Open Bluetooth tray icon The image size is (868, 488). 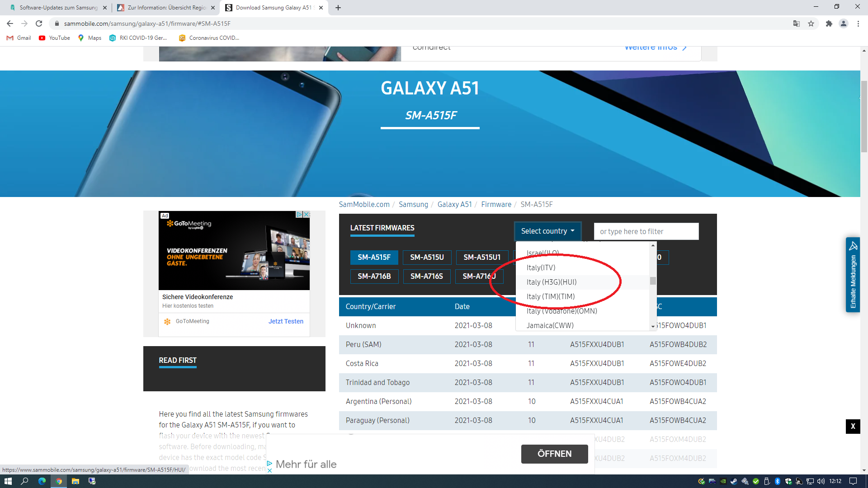pyautogui.click(x=778, y=481)
